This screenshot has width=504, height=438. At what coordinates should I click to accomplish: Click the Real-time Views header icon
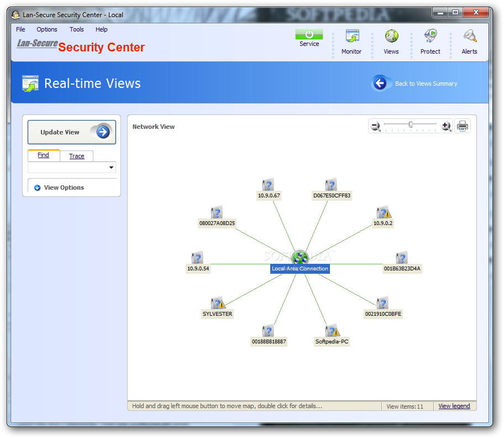(30, 84)
